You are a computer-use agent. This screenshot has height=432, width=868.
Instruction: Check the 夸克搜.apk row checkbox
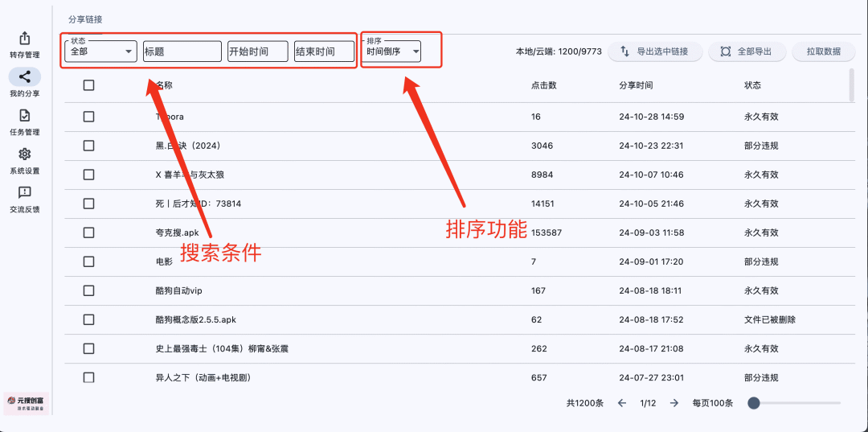tap(88, 232)
